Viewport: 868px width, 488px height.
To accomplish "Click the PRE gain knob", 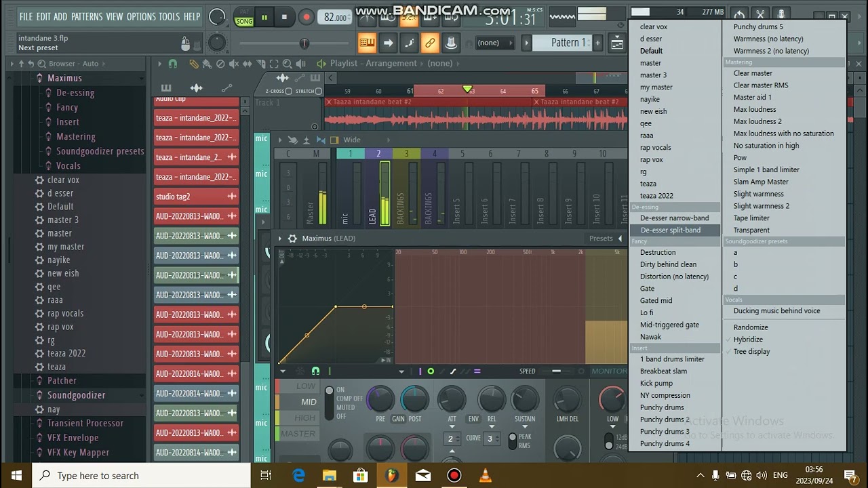I will pos(381,399).
